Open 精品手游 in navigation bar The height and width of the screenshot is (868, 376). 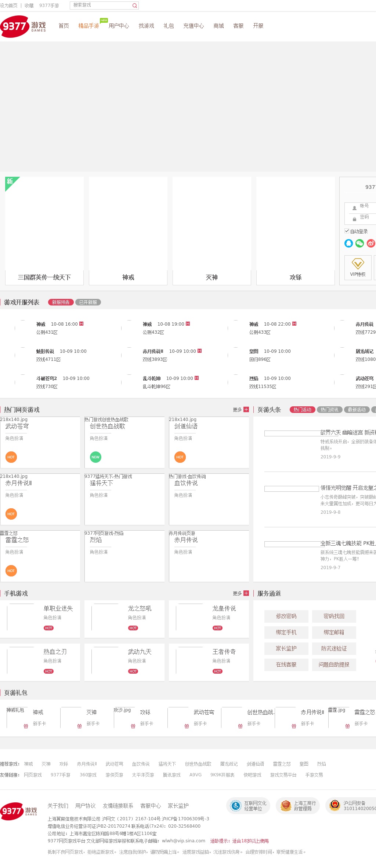(x=88, y=26)
